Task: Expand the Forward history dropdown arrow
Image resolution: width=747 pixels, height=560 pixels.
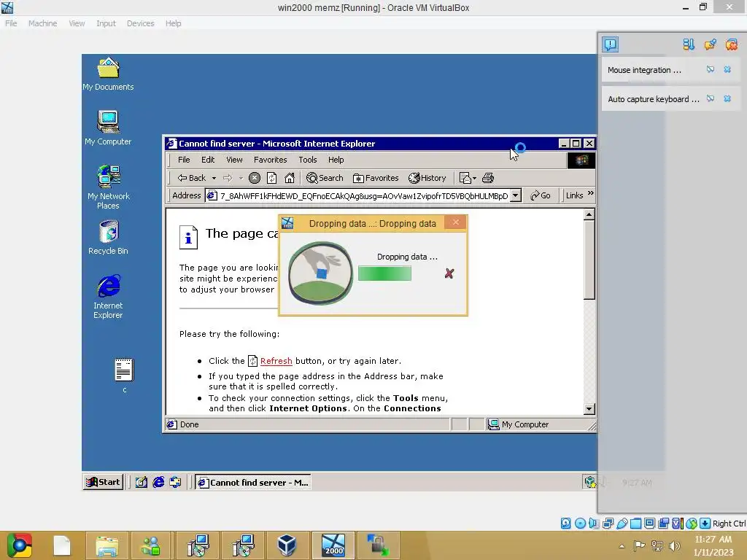Action: point(241,178)
